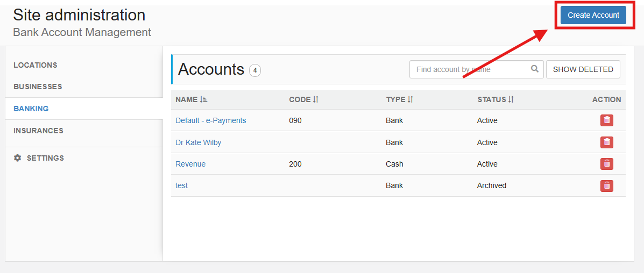Click code value 090

point(295,121)
